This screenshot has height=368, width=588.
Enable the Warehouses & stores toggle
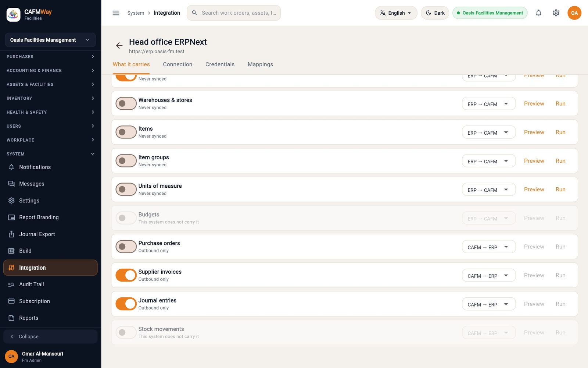pos(126,103)
